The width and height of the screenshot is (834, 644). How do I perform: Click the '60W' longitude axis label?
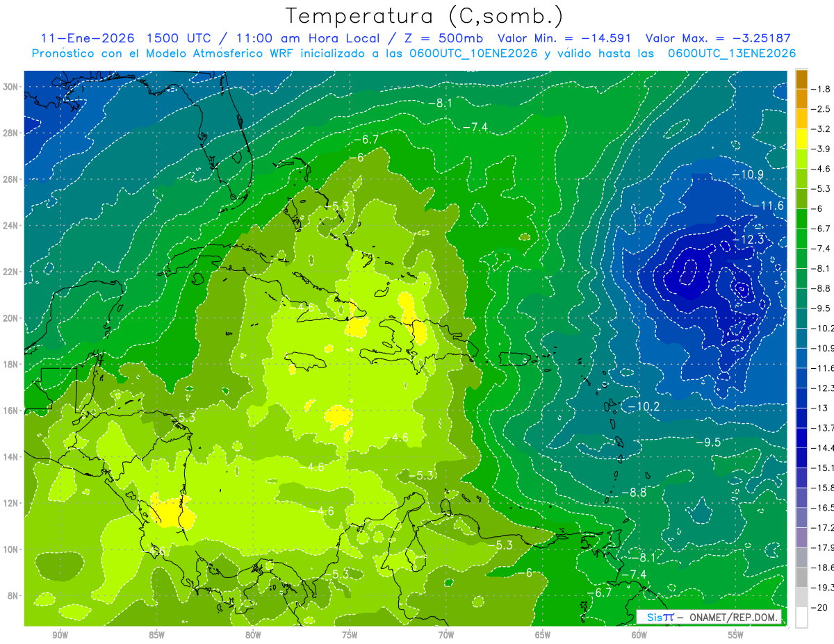tap(639, 635)
